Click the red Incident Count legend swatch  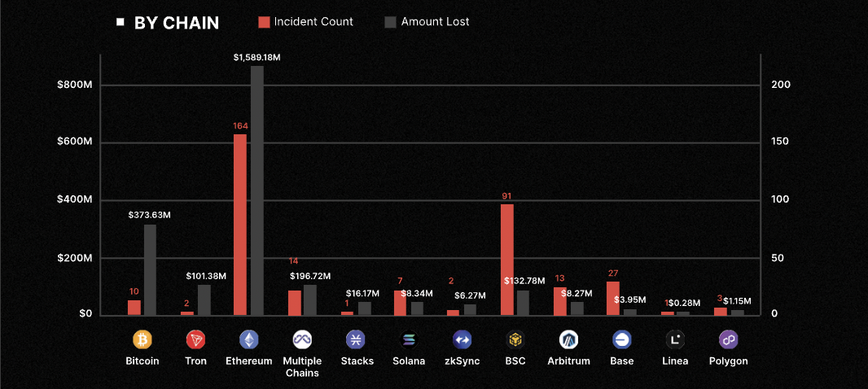264,22
